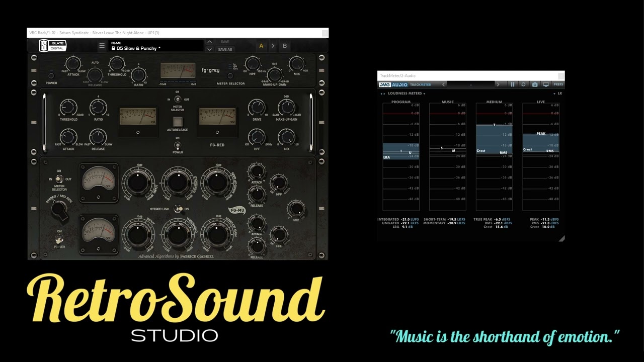
Task: Click the FG-Red Threshold knob
Action: [68, 107]
